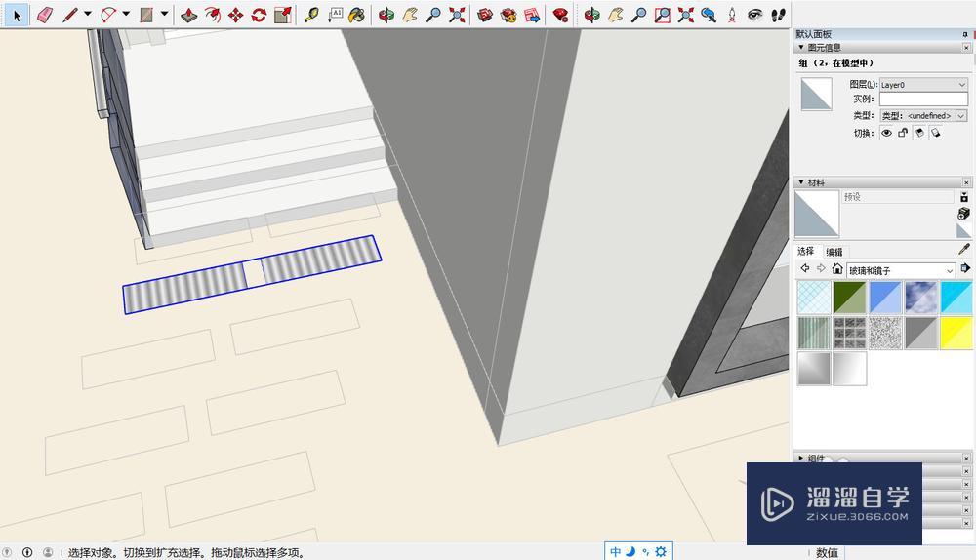Select the sky reflection material swatch
This screenshot has width=976, height=560.
[920, 298]
